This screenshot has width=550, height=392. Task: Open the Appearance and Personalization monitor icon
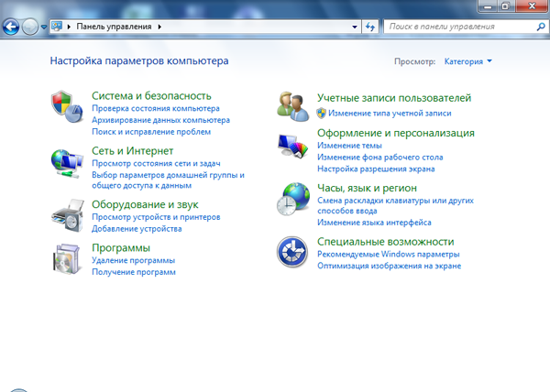coord(293,146)
